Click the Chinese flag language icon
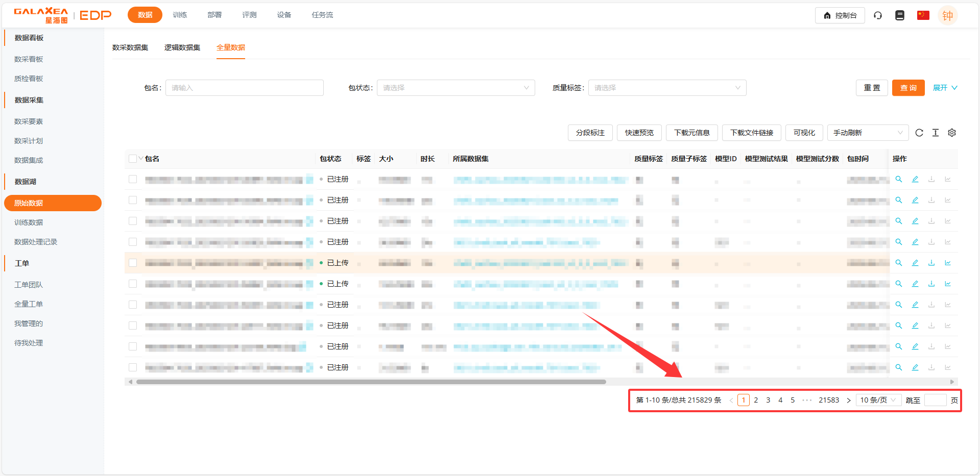This screenshot has width=980, height=476. pos(923,15)
